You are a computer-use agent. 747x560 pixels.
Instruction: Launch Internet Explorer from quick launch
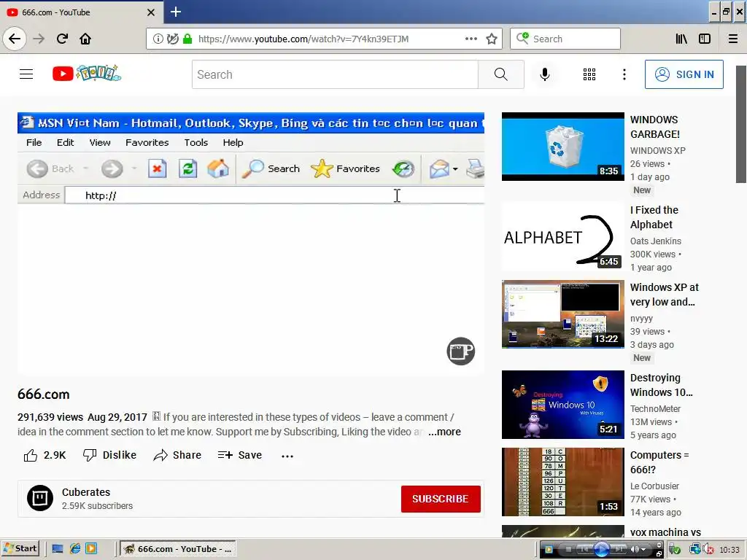pos(75,548)
